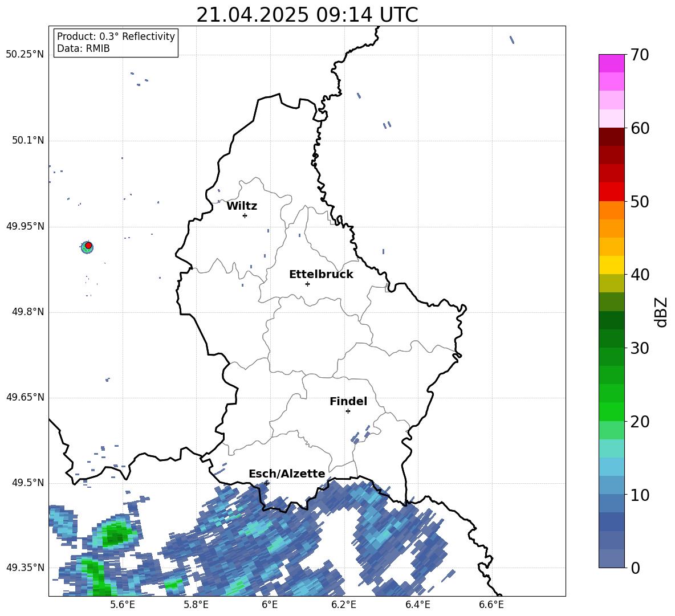Click the 5.8°E longitude label
Screen dimensions: 675x616
[x=196, y=605]
